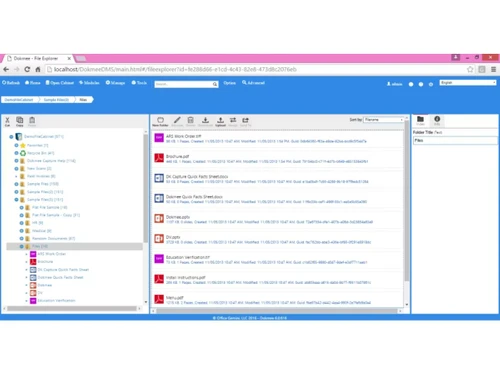
Task: Select Flat File Sample - Copy folder
Action: [x=56, y=215]
